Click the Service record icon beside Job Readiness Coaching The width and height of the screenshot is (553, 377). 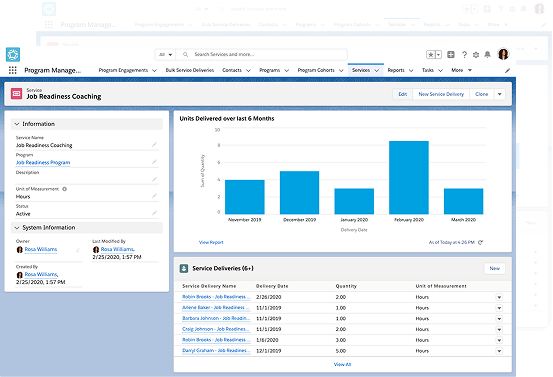(16, 94)
